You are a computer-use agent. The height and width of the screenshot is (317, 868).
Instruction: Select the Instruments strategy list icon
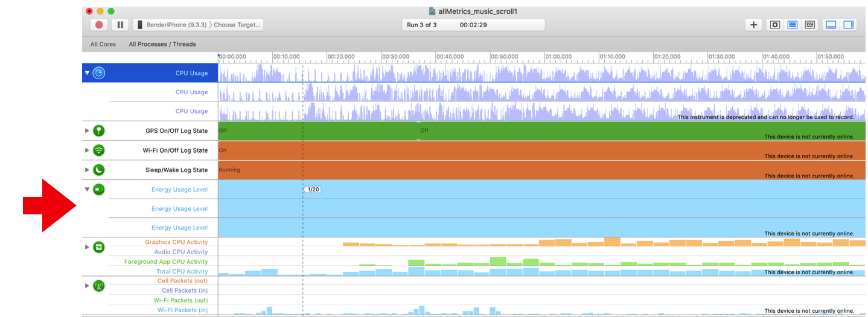tap(793, 25)
